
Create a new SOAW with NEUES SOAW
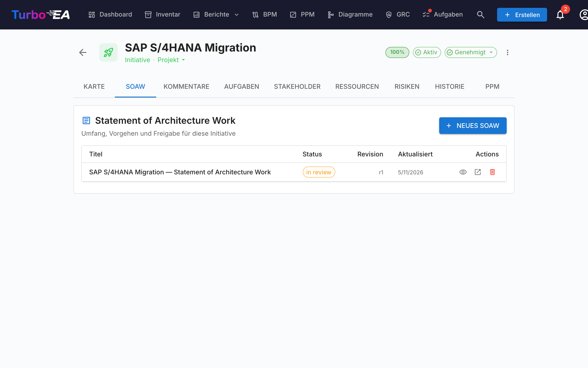click(x=473, y=126)
